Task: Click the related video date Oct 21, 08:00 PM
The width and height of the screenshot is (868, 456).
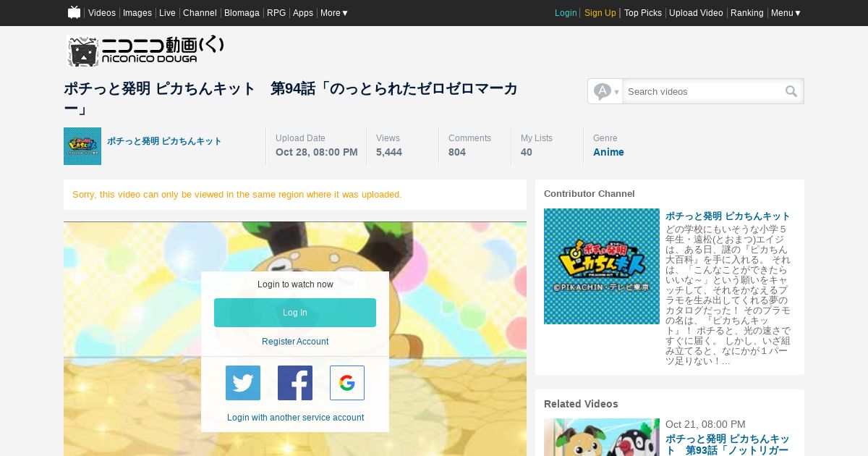Action: coord(705,424)
